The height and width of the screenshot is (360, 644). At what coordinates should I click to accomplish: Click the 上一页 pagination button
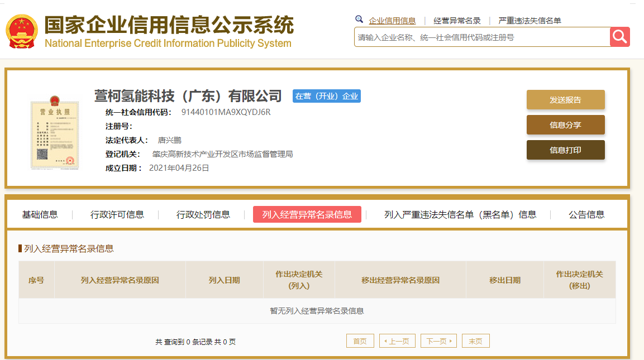coord(397,341)
